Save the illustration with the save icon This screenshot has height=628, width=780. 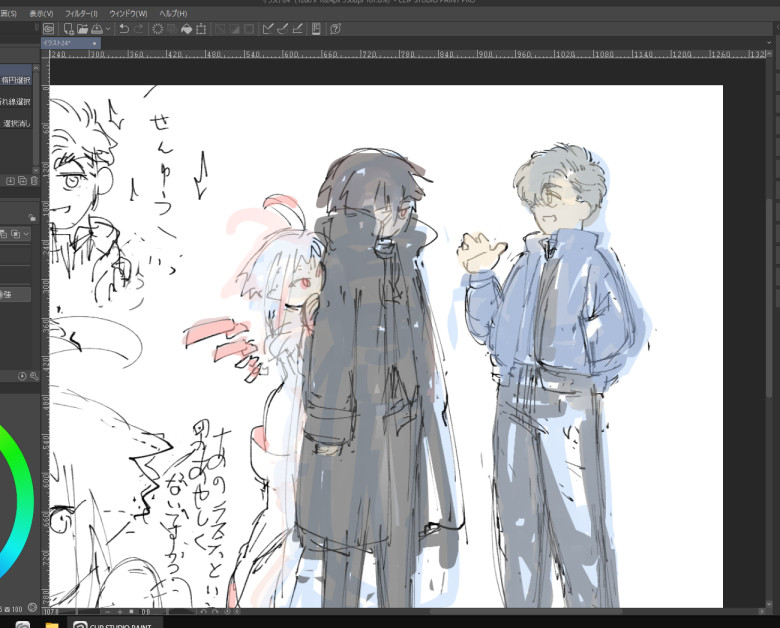pos(97,29)
